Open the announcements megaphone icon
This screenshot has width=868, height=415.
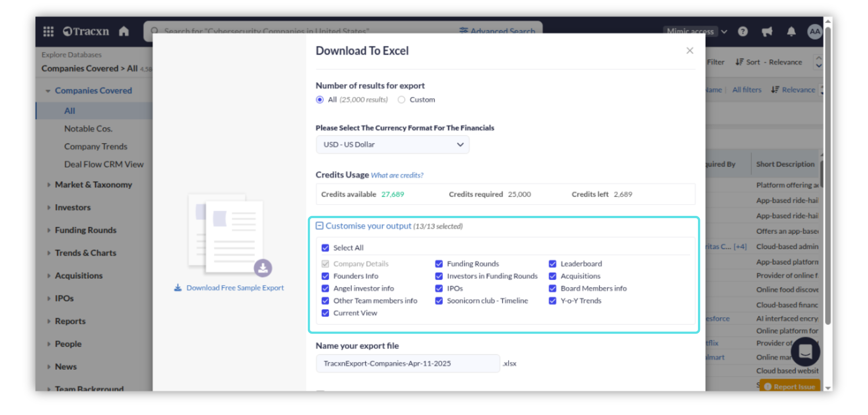[767, 31]
